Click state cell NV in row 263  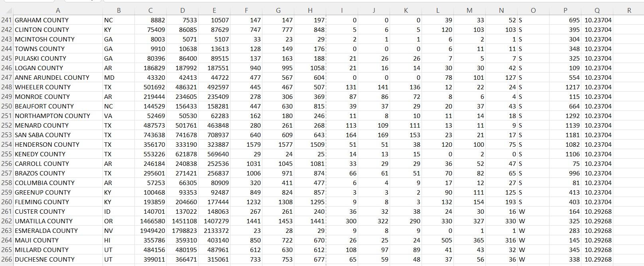(118, 231)
